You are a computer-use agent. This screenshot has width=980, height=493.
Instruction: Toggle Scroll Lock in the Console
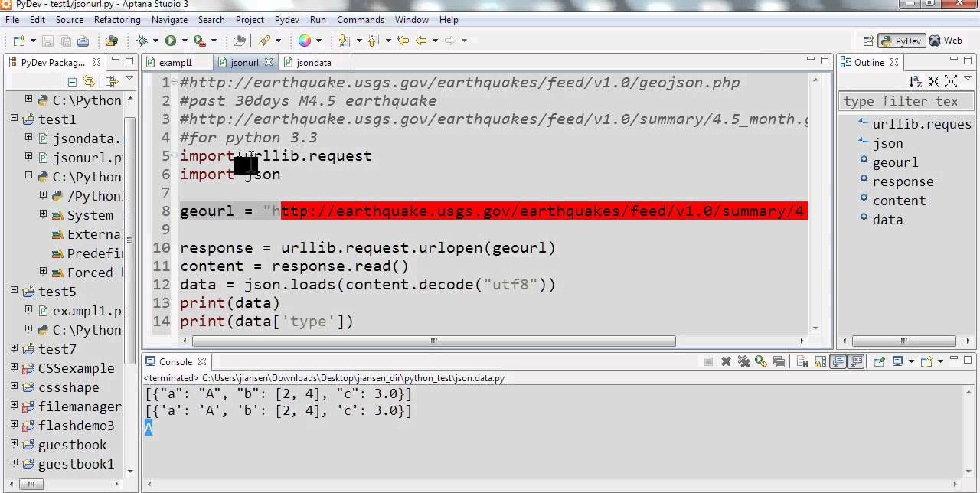coord(820,361)
